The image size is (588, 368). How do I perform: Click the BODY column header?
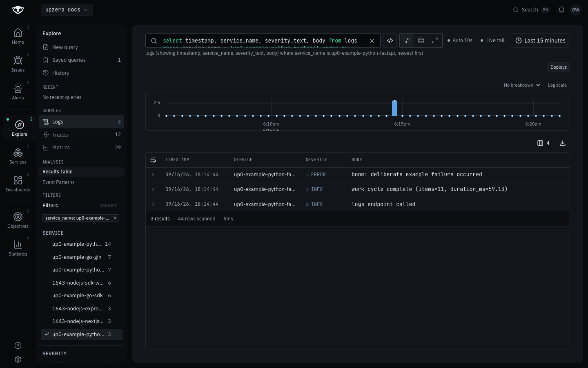pos(357,160)
